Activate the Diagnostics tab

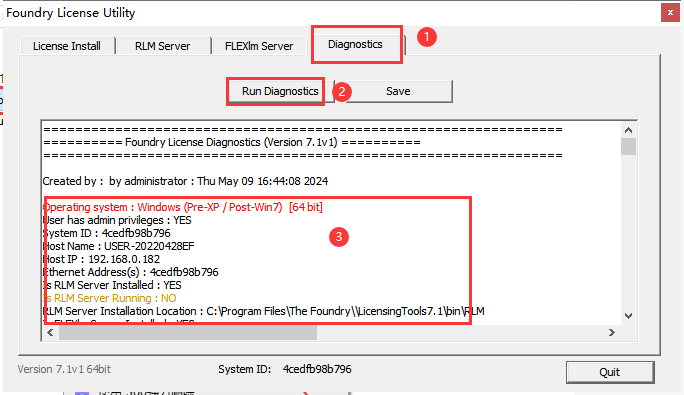(356, 45)
